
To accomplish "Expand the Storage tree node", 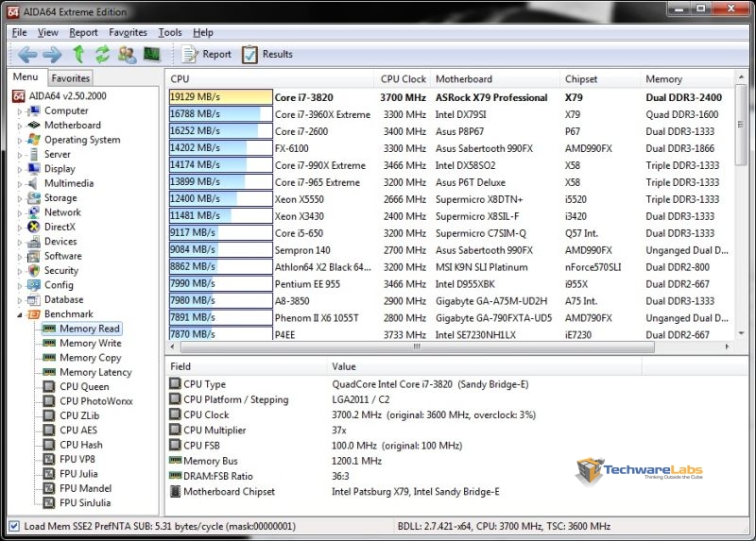I will 20,198.
